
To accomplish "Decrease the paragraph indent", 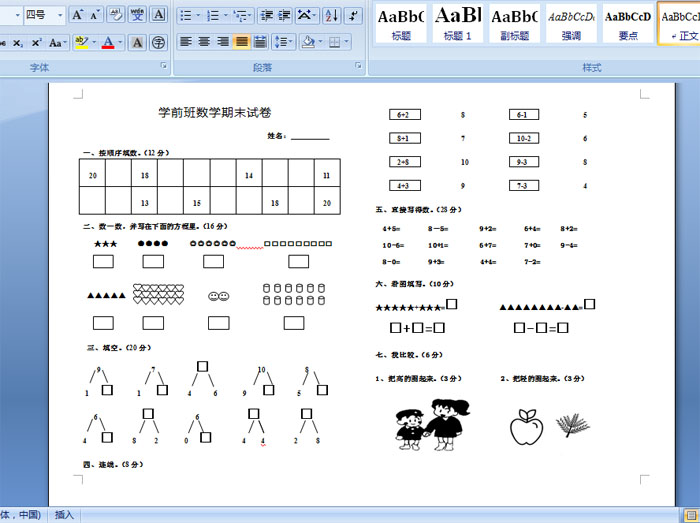I will coord(267,16).
